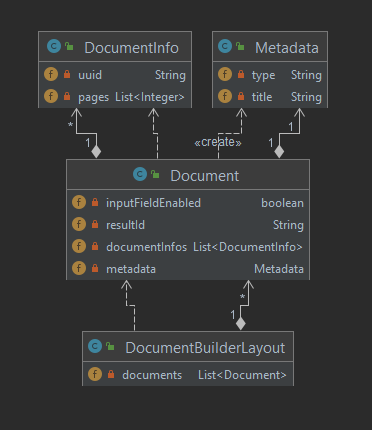Screen dimensions: 372x430
Task: Click the resultId field name
Action: point(125,225)
